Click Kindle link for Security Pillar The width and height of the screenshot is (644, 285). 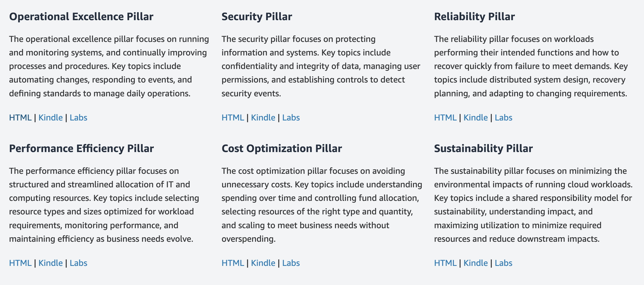[x=263, y=118]
